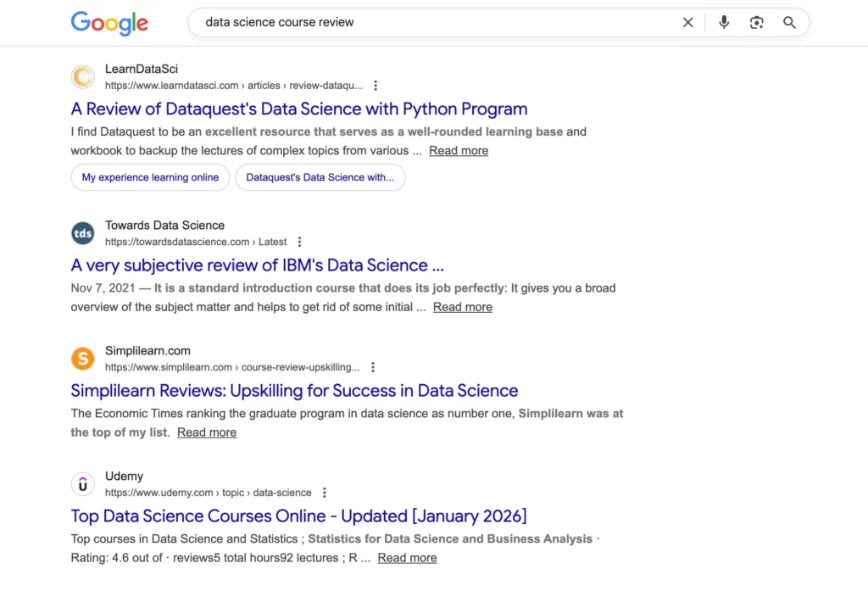Select "My experience learning online" chip
The width and height of the screenshot is (868, 591).
click(150, 177)
